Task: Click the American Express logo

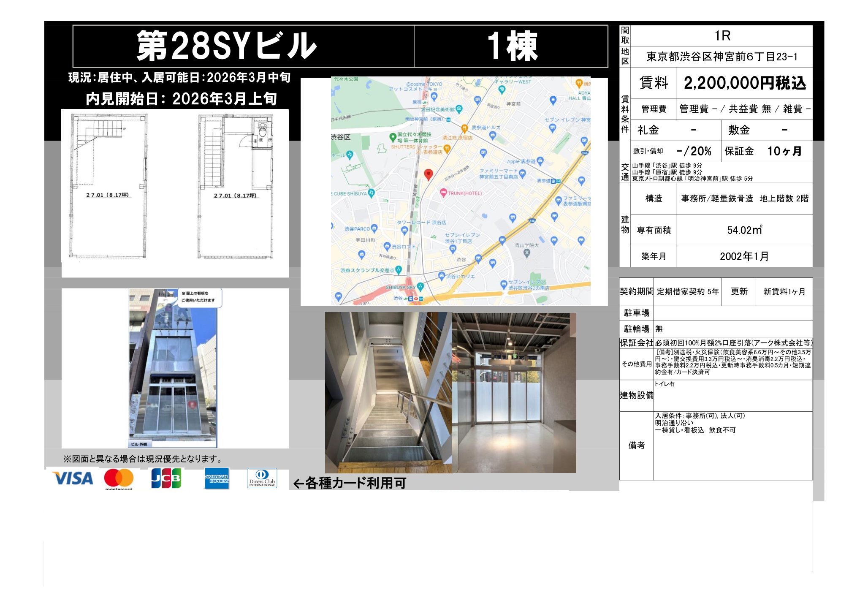Action: [217, 478]
